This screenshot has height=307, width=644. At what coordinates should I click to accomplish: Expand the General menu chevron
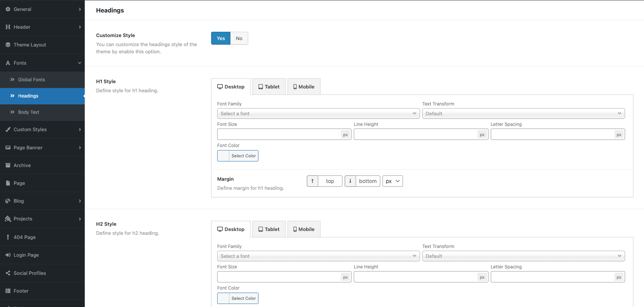click(80, 9)
